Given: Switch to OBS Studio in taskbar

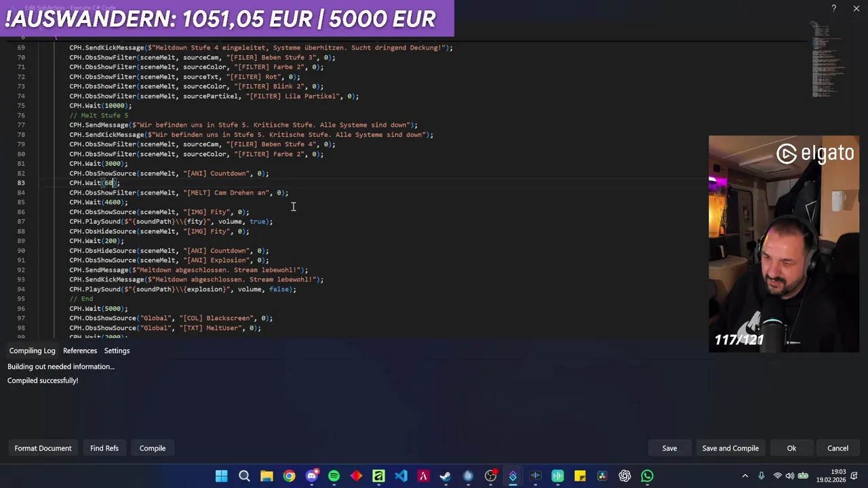Looking at the screenshot, I should coord(490,476).
